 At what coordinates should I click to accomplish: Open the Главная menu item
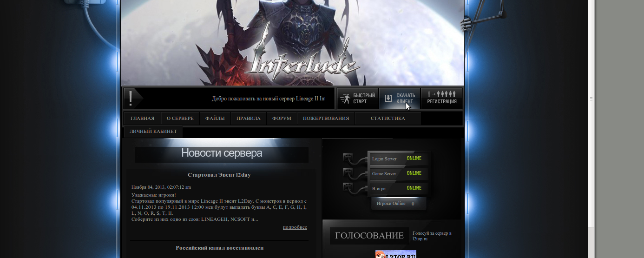[x=142, y=118]
